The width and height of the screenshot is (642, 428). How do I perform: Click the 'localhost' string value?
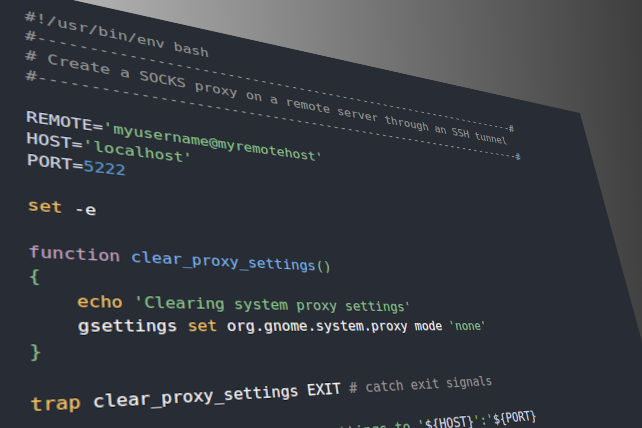(138, 152)
